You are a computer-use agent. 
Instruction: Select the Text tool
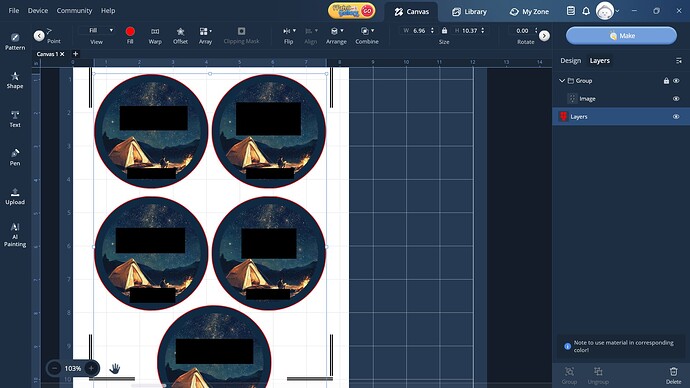pos(15,119)
